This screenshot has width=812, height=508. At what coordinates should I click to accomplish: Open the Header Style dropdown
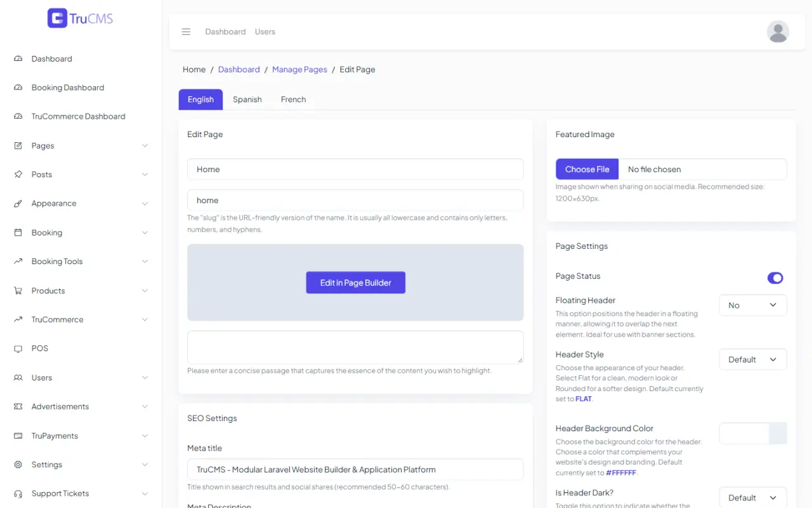752,359
